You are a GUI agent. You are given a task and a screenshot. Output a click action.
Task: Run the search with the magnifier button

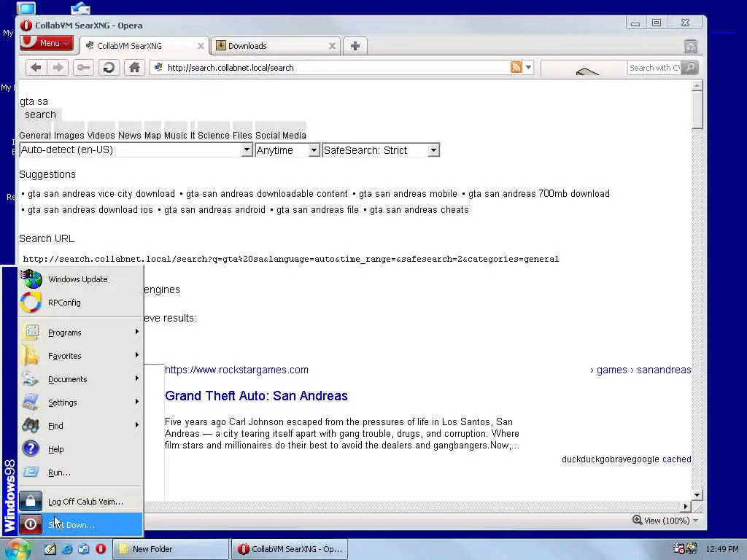click(689, 68)
